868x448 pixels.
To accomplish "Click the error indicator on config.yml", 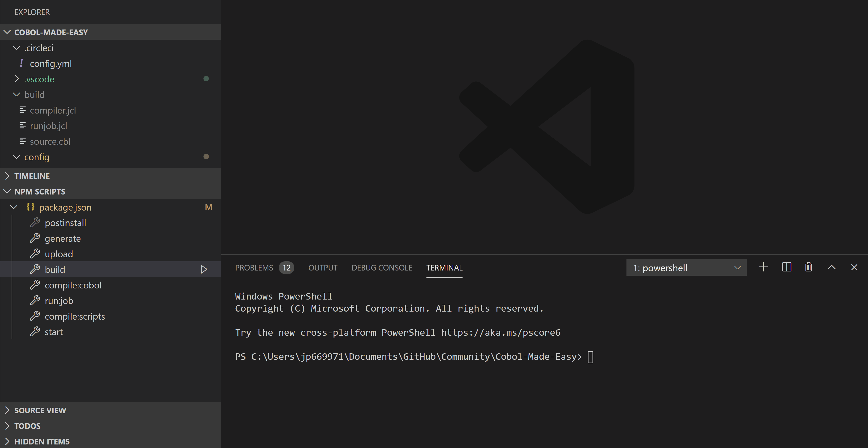I will coord(21,63).
